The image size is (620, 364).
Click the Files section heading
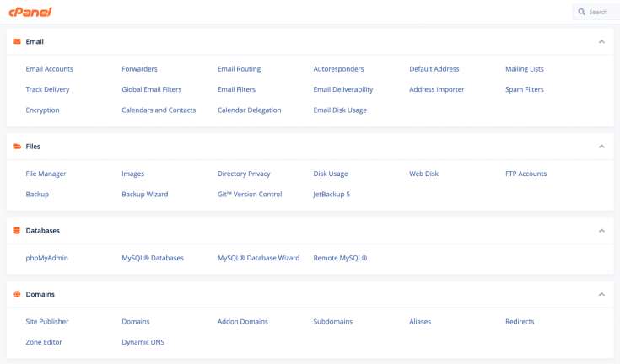coord(33,147)
